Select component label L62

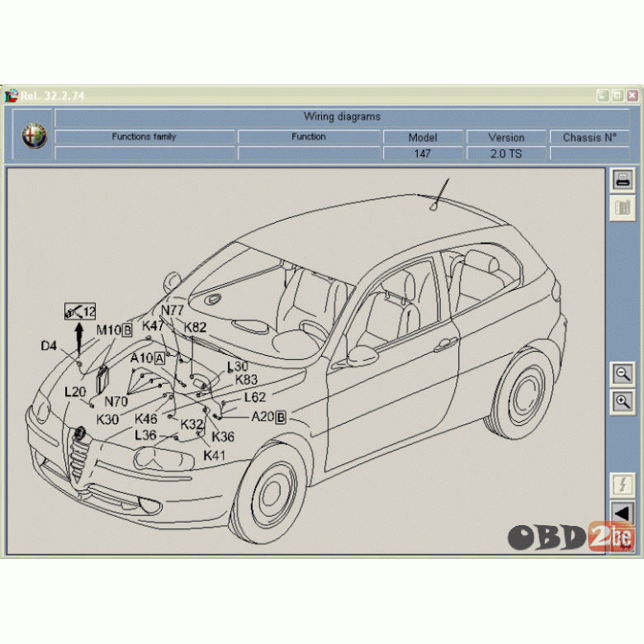(254, 397)
